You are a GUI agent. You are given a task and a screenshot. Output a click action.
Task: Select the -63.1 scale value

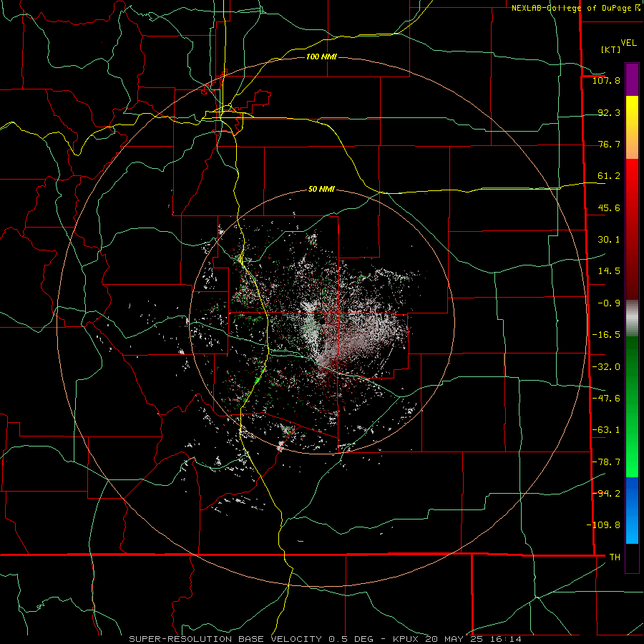coord(606,430)
